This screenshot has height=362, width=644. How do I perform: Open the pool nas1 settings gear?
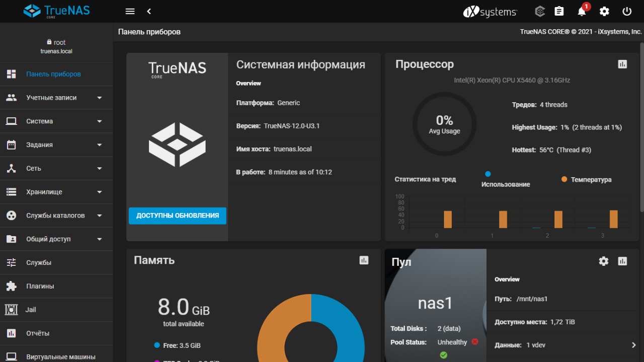tap(604, 261)
